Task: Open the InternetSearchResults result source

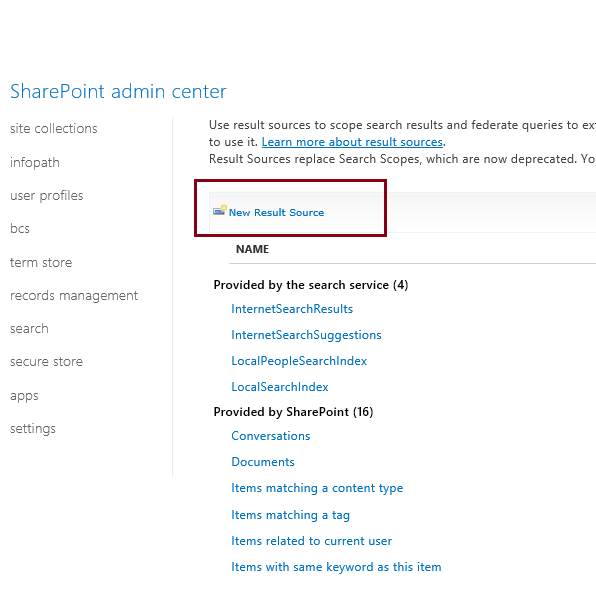Action: (292, 309)
